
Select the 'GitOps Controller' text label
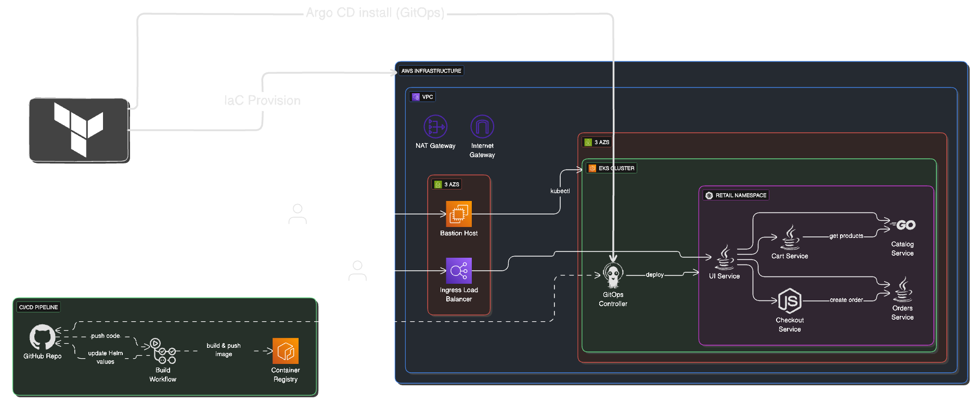click(613, 299)
